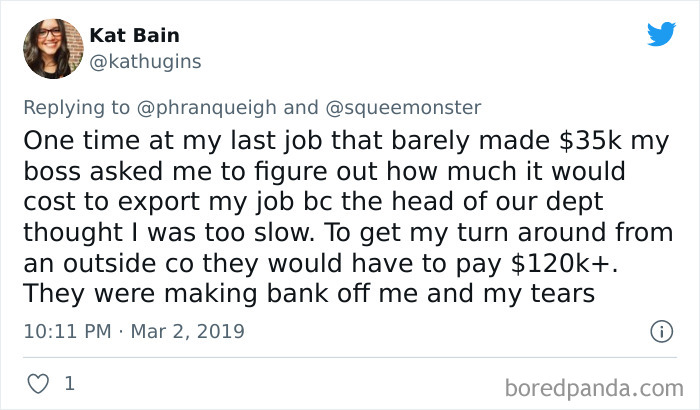Click the Twitter bird logo
The height and width of the screenshot is (410, 700).
[661, 35]
